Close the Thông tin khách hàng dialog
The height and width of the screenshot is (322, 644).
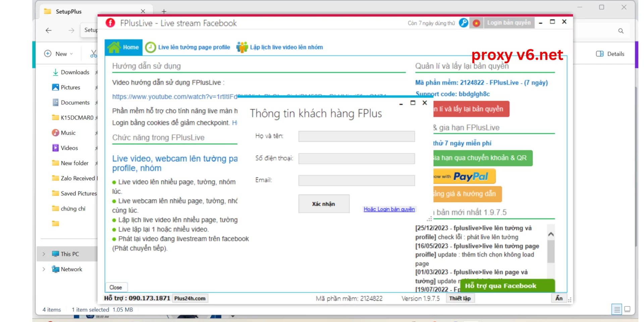pyautogui.click(x=425, y=103)
